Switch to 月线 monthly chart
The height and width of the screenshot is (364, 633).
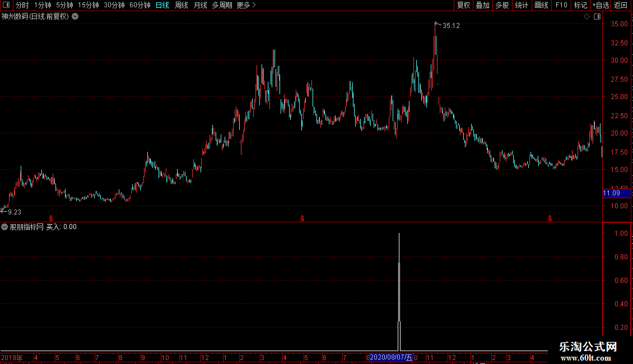[200, 5]
